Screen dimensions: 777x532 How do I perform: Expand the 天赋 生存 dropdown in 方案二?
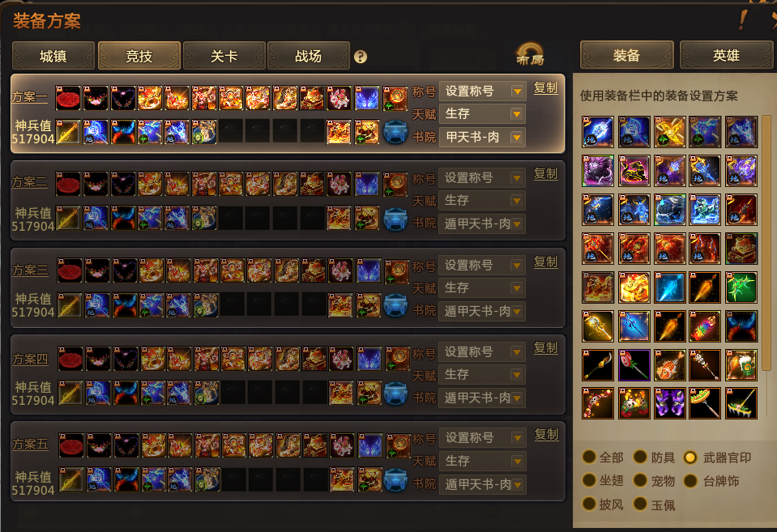tap(481, 201)
